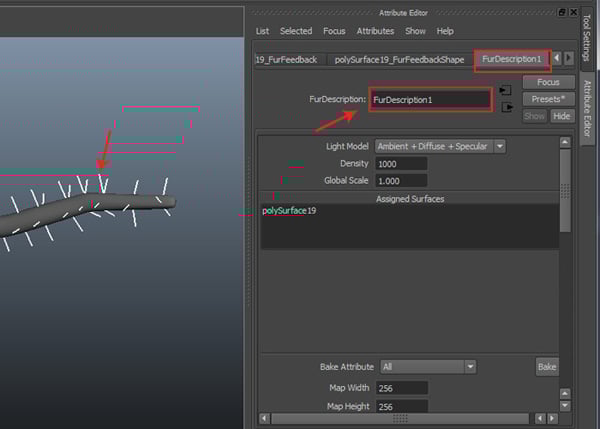Viewport: 600px width, 429px height.
Task: Switch to polySurface19_FurFeedbackShape tab
Action: click(399, 60)
